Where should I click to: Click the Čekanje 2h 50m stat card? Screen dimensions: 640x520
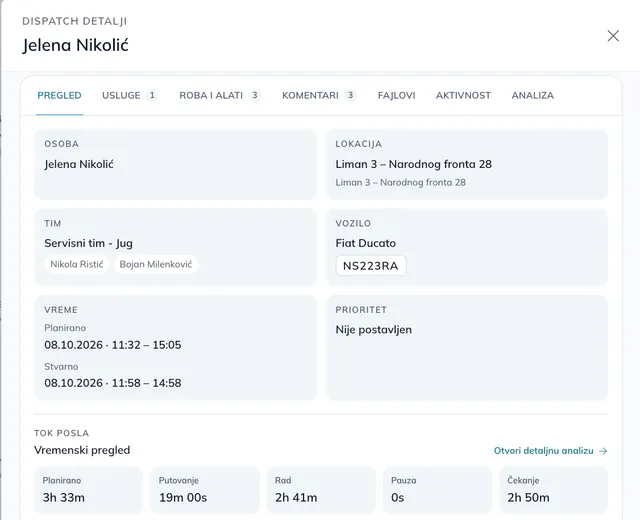(x=553, y=490)
